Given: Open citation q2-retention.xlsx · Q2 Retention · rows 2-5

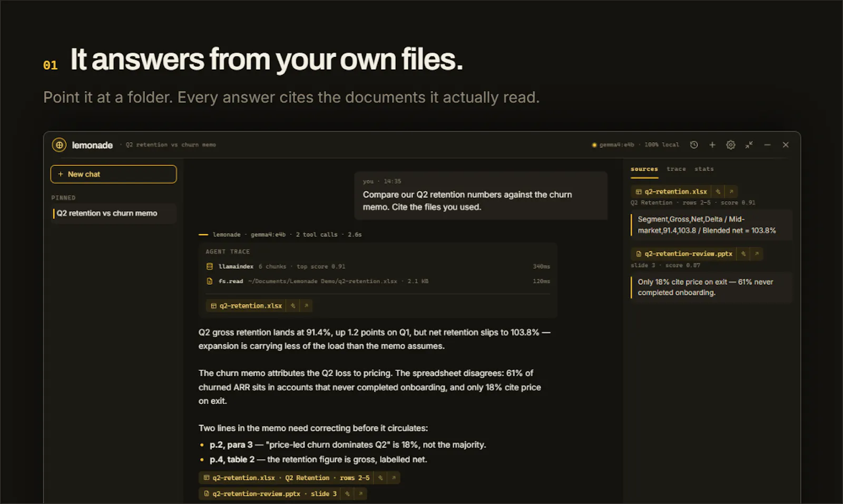Looking at the screenshot, I should click(286, 478).
